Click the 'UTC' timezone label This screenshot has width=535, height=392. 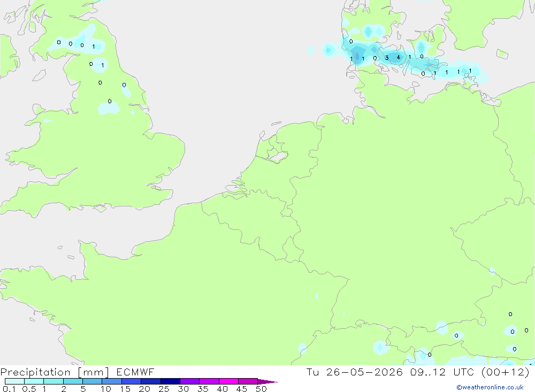(463, 372)
